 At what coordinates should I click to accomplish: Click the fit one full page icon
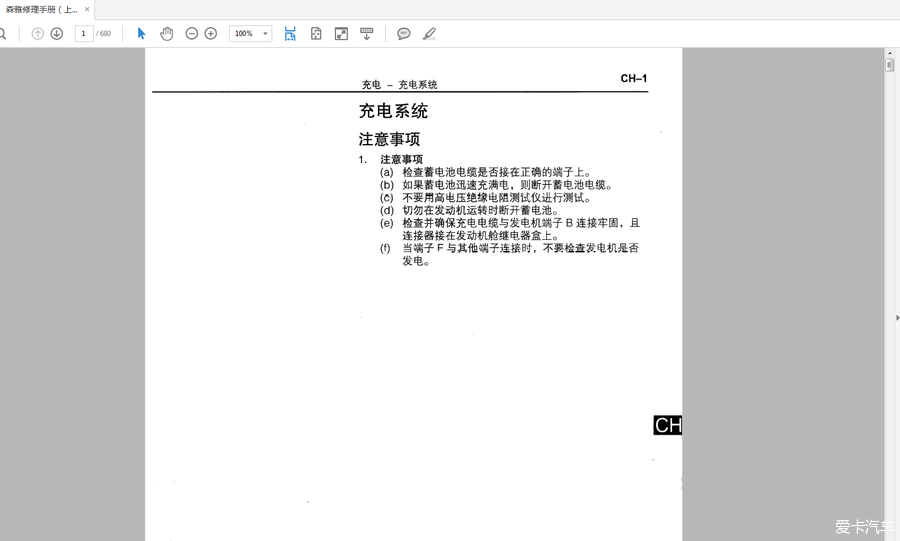316,34
